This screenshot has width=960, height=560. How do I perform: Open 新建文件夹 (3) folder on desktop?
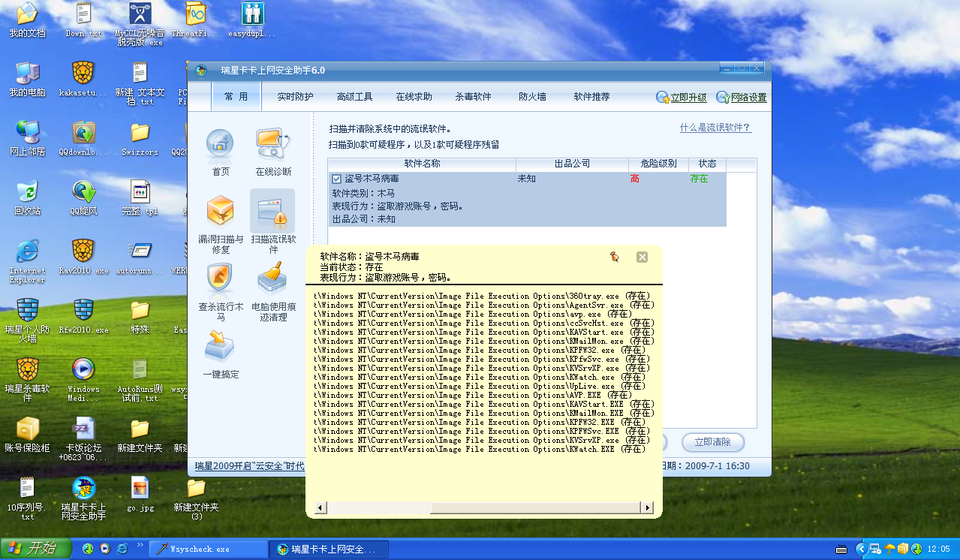(196, 498)
